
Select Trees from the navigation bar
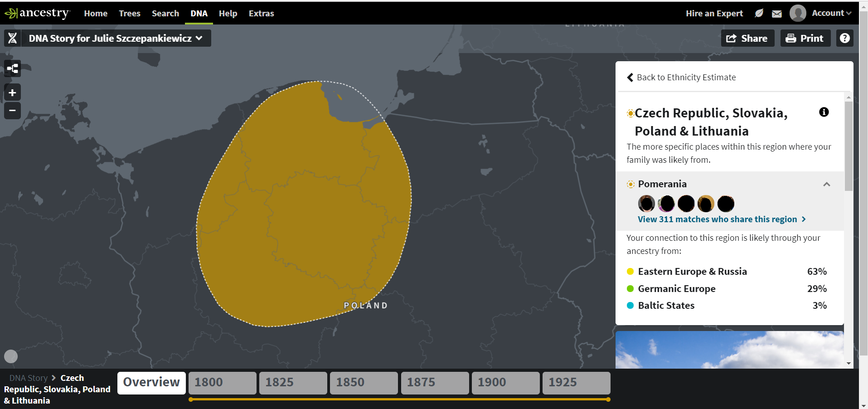pos(129,13)
